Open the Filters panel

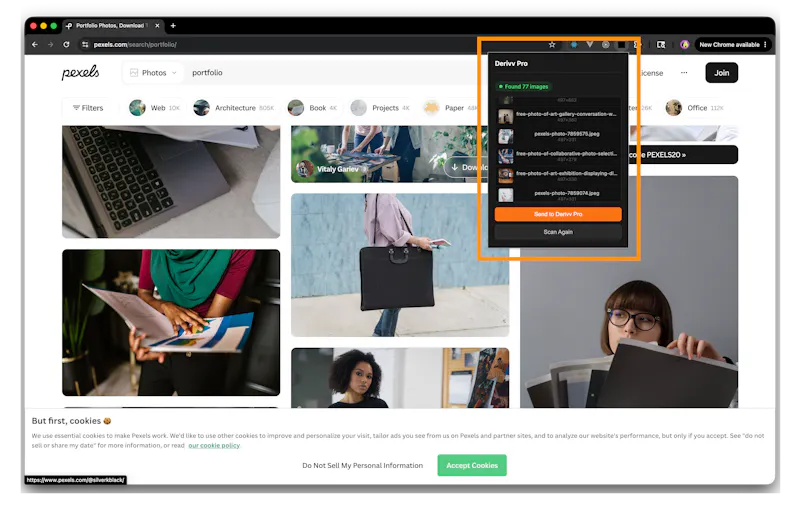point(88,108)
